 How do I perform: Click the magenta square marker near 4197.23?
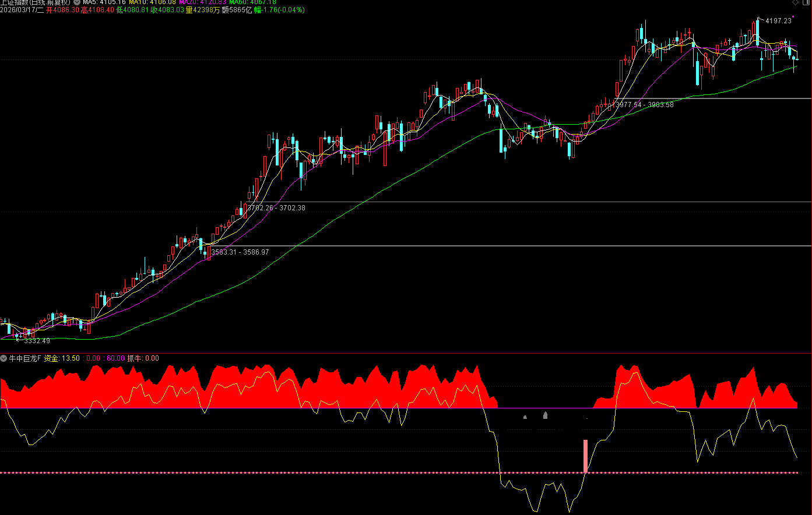click(x=793, y=17)
